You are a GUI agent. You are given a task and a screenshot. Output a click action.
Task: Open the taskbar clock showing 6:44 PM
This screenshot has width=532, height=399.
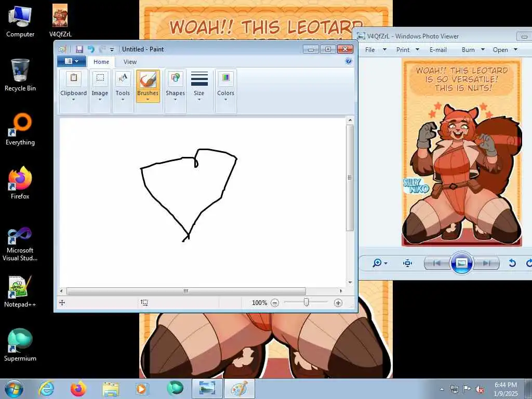coord(506,389)
